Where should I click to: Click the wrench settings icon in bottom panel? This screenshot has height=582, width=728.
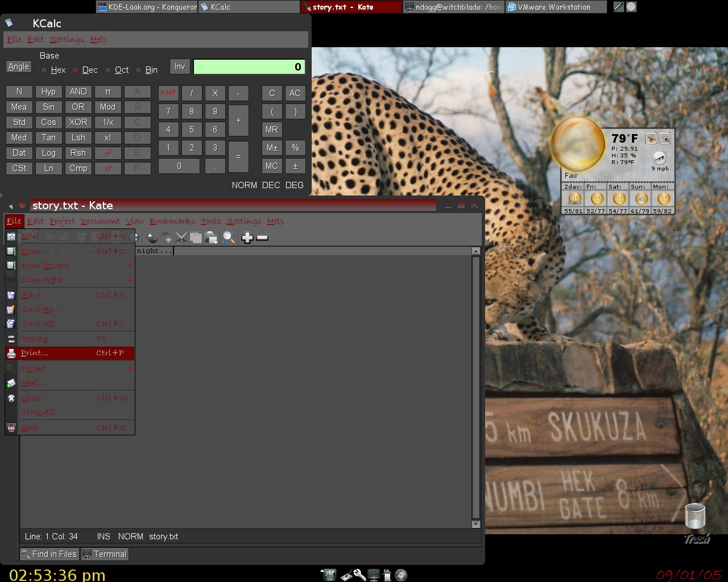point(359,575)
